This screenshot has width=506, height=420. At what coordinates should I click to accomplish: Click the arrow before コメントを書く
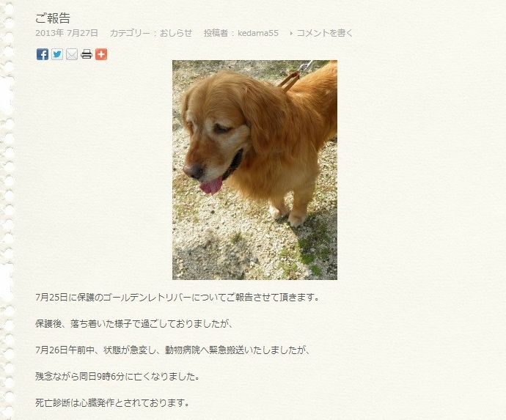tap(291, 33)
